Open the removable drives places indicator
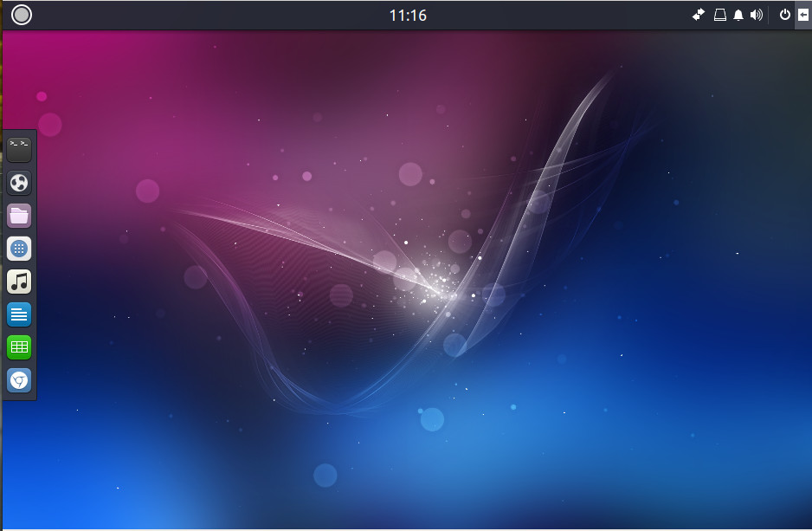812x531 pixels. coord(719,15)
